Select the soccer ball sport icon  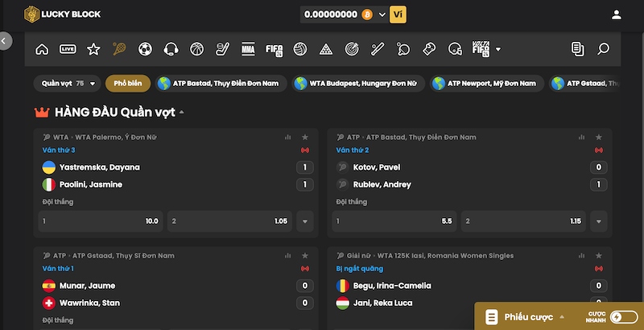pos(146,49)
